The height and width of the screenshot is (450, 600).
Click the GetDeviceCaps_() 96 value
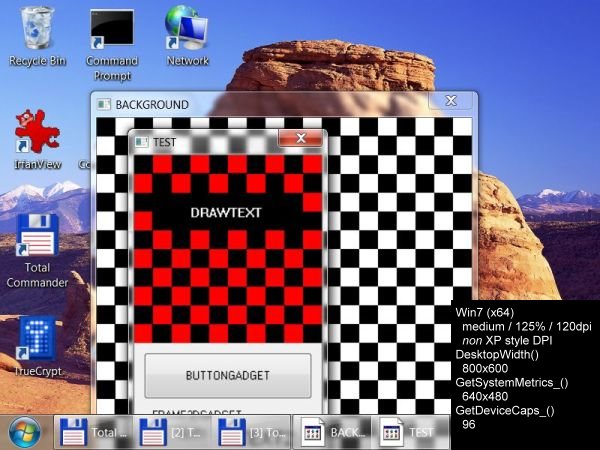tap(468, 424)
